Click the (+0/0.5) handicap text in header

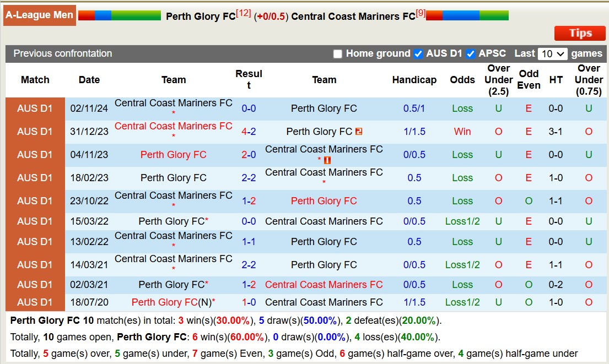tap(271, 16)
